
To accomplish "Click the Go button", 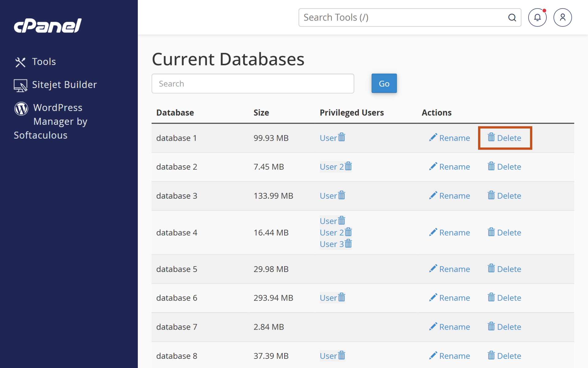I will point(384,83).
